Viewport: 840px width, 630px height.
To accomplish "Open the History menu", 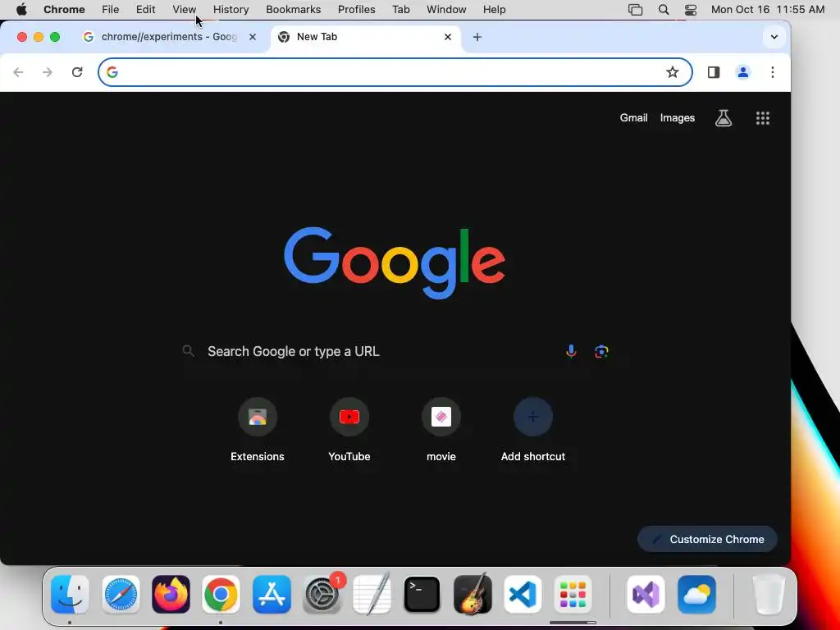I will click(231, 10).
